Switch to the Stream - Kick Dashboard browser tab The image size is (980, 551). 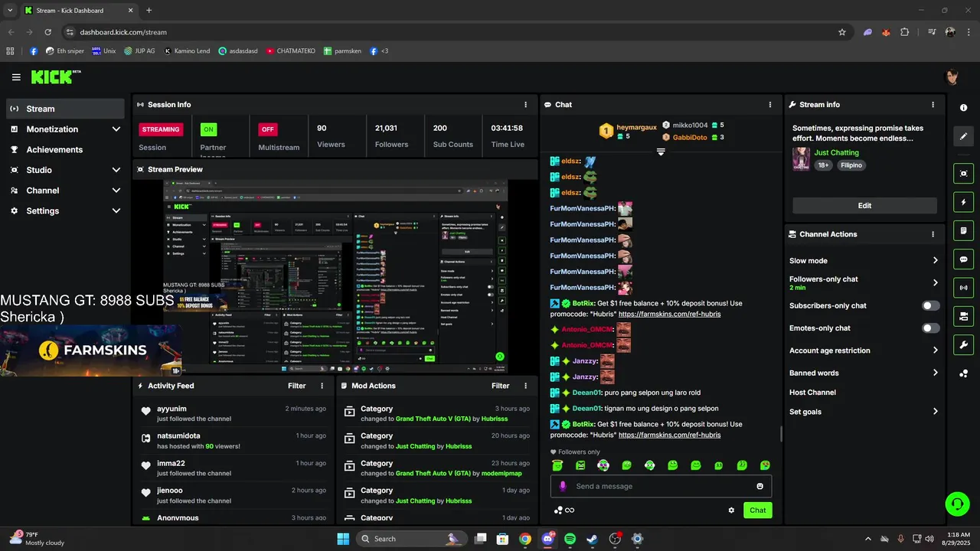click(x=78, y=11)
